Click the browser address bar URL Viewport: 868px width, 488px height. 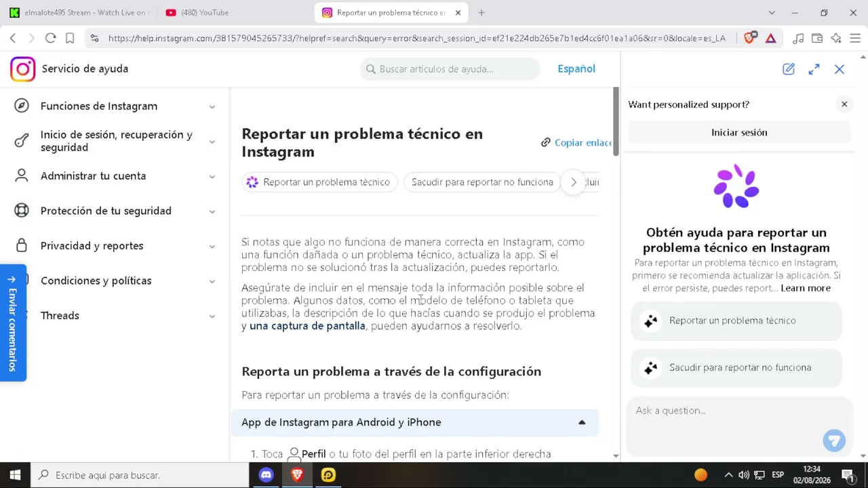[x=417, y=39]
